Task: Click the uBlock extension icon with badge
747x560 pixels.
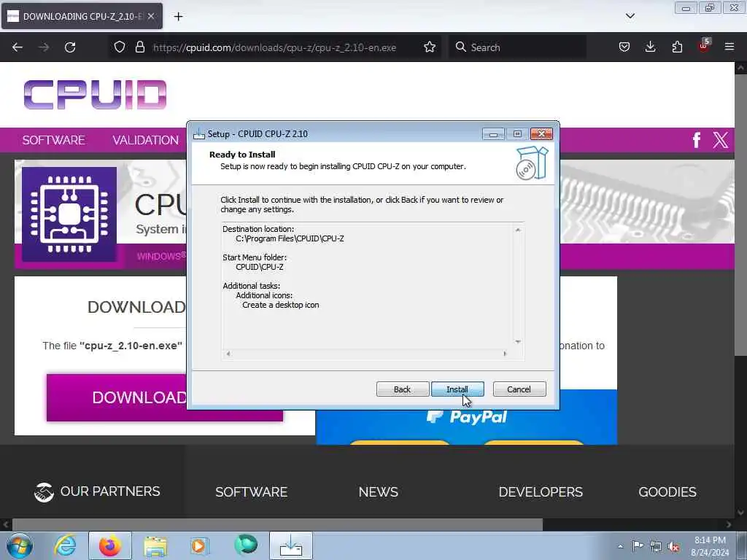Action: coord(704,46)
